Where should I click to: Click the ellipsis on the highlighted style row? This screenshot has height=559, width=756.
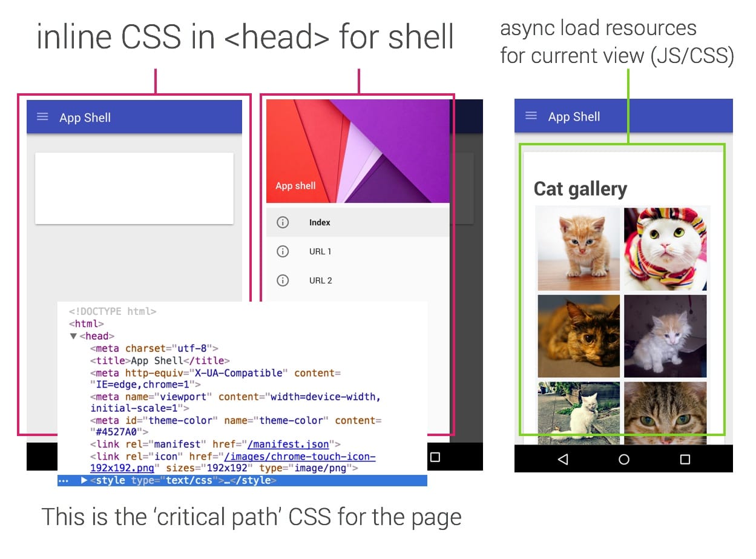[64, 480]
